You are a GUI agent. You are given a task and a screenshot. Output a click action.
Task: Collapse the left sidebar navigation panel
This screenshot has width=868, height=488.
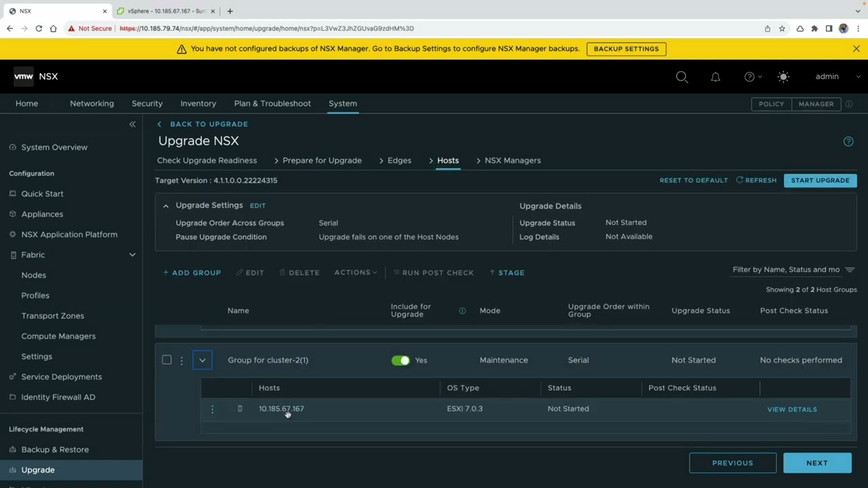click(132, 124)
